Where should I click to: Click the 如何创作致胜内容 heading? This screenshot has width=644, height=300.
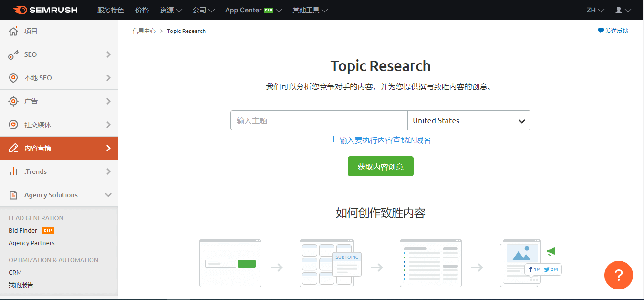pos(381,213)
